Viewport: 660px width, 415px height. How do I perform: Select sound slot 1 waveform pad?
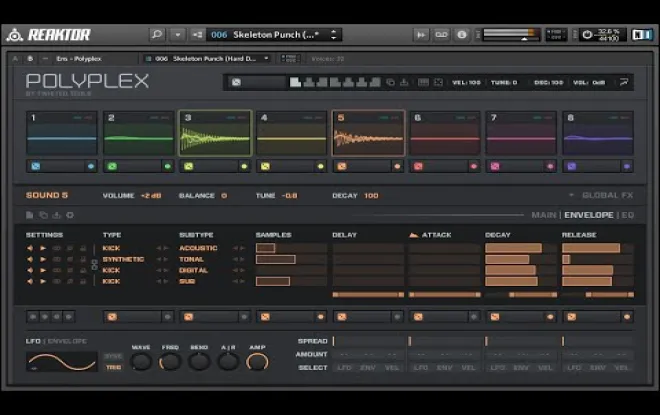click(x=62, y=133)
